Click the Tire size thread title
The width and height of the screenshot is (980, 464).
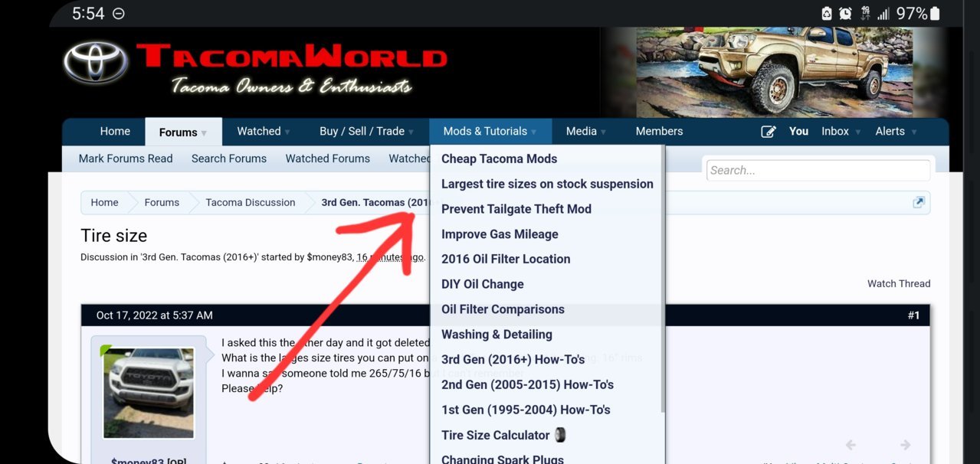[114, 236]
